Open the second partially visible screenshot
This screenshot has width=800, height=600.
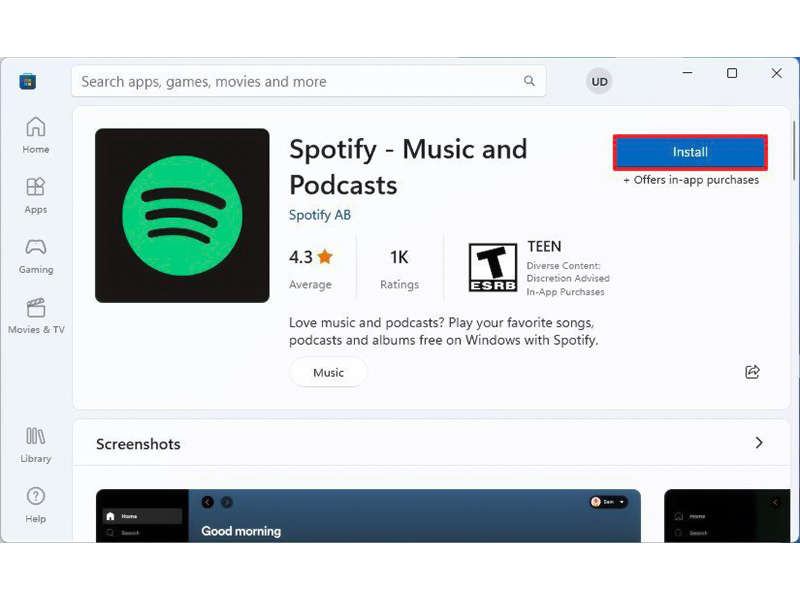(727, 516)
